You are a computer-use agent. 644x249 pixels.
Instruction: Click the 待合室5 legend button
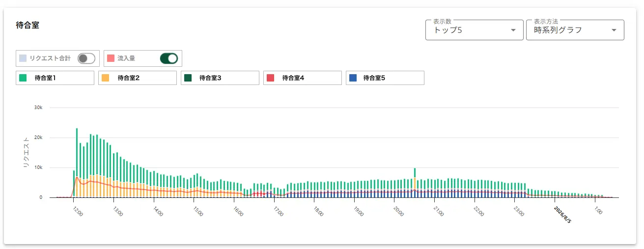pos(385,78)
